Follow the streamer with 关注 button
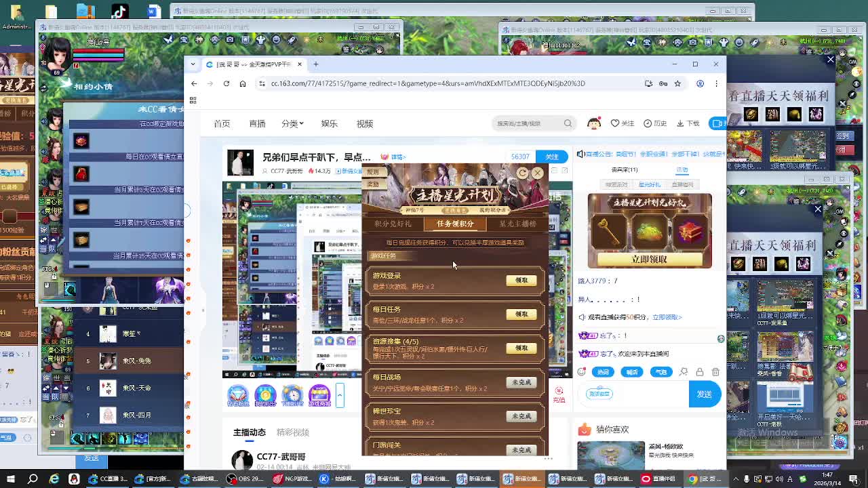This screenshot has height=488, width=868. (552, 157)
